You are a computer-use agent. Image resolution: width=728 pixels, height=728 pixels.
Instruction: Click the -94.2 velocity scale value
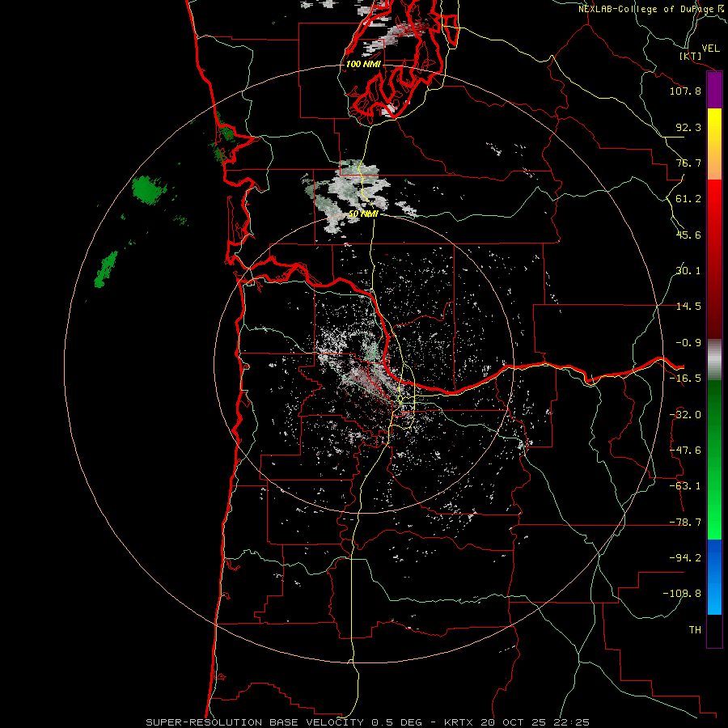pyautogui.click(x=685, y=558)
